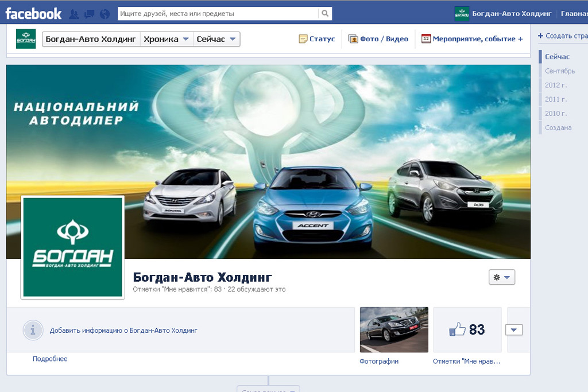Click the search magnifier button
Screen dimensions: 588x392
(x=325, y=13)
